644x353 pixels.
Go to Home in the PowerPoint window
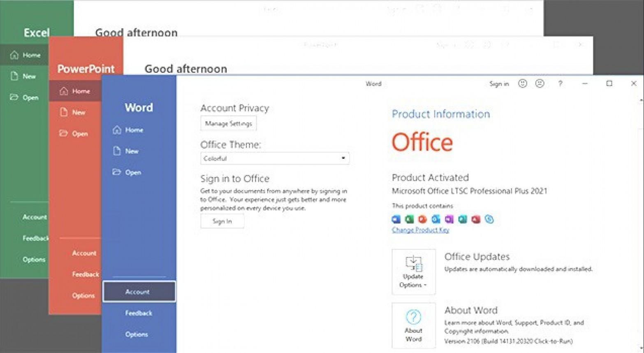75,91
